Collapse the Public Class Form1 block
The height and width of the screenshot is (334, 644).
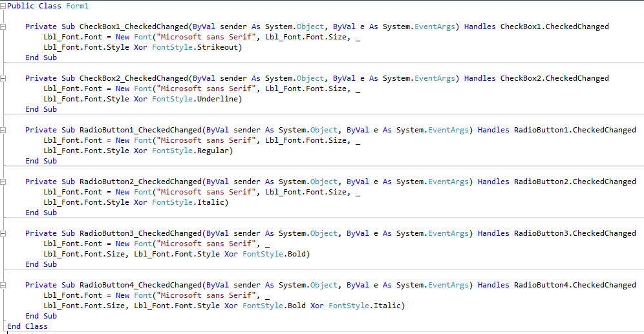point(3,6)
